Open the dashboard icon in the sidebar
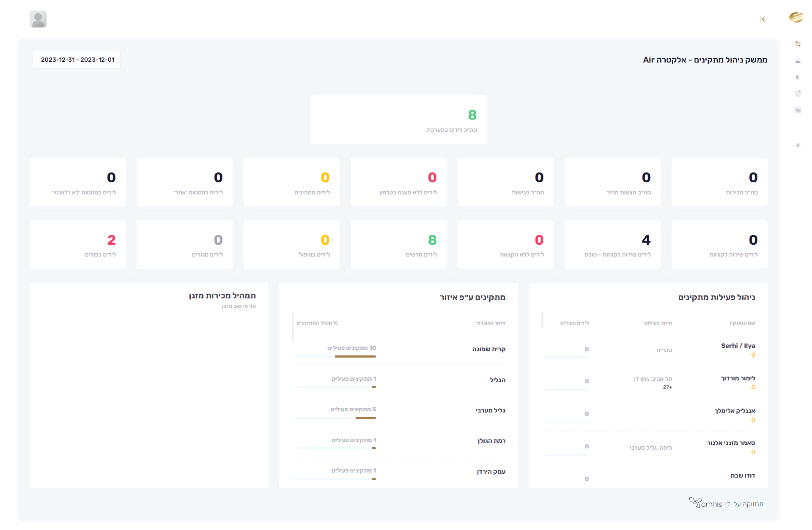This screenshot has width=812, height=530. 798,44
